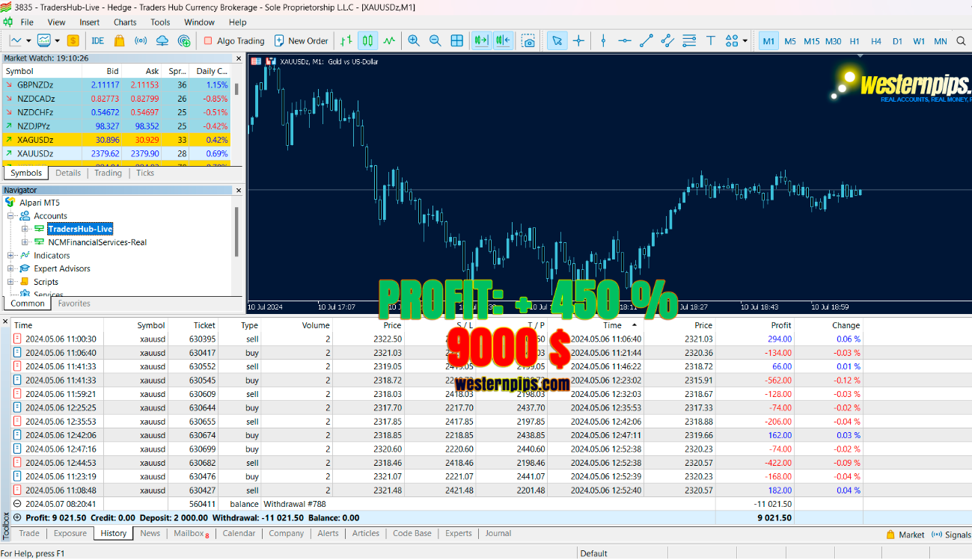The height and width of the screenshot is (560, 972).
Task: Select the crosshair tool
Action: (578, 40)
